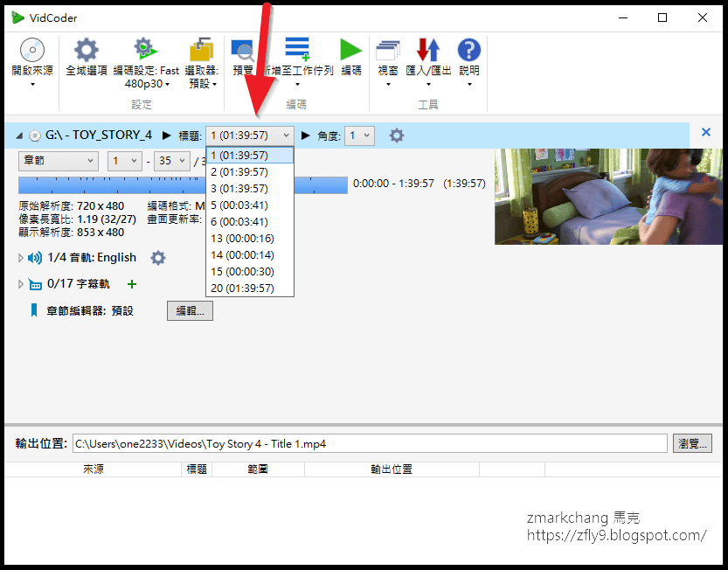
Task: Open the 視窗 windows tool
Action: pos(387,52)
